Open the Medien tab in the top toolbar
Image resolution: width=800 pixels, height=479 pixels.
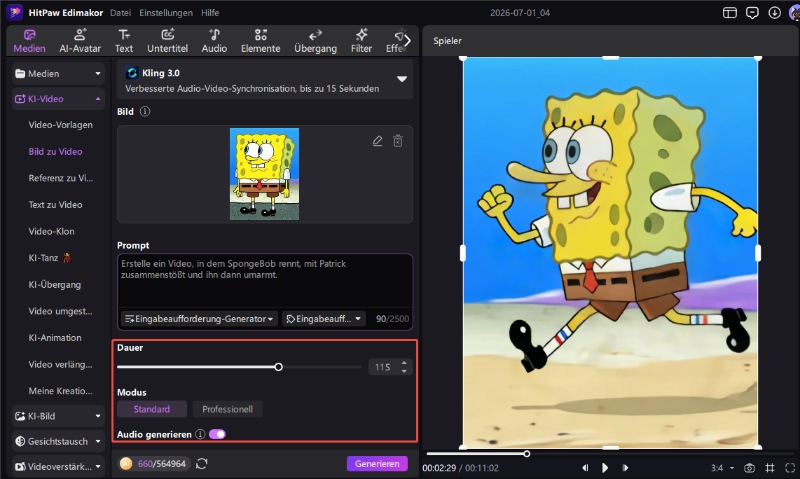click(x=29, y=41)
